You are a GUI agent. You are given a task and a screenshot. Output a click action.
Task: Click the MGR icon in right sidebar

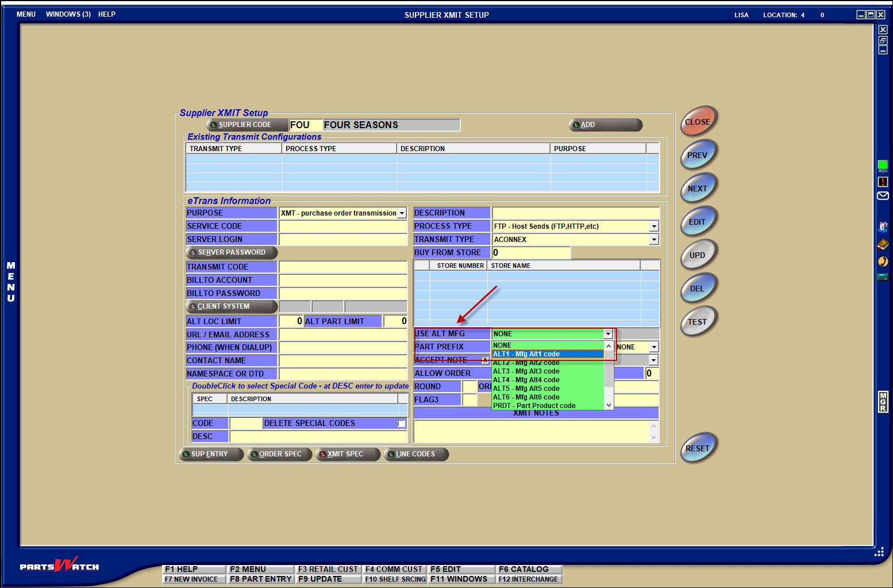(x=883, y=402)
